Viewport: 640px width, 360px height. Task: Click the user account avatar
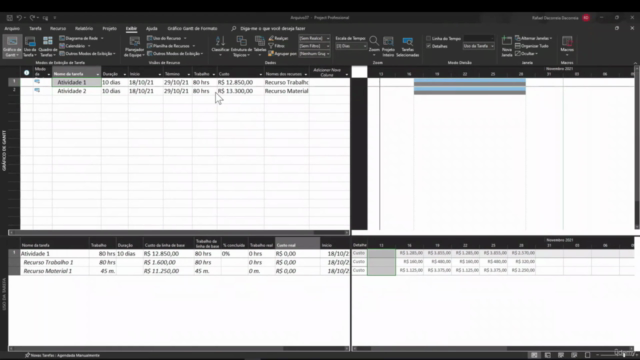click(x=586, y=18)
